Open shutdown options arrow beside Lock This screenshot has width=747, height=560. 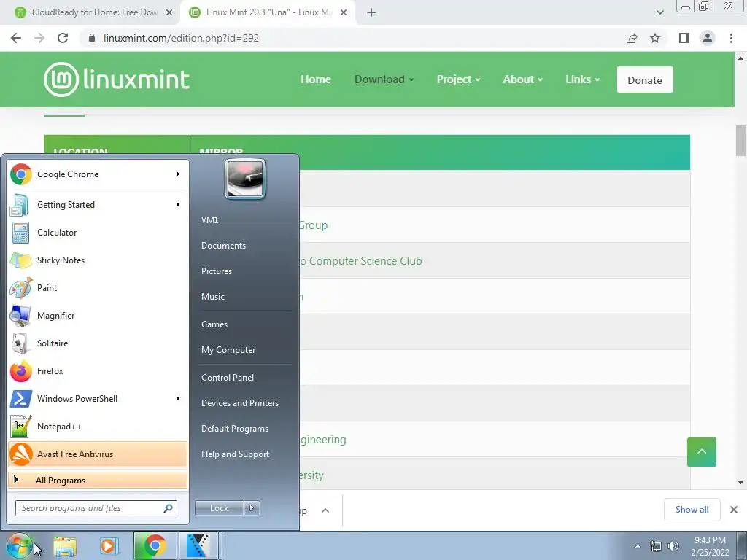tap(252, 508)
